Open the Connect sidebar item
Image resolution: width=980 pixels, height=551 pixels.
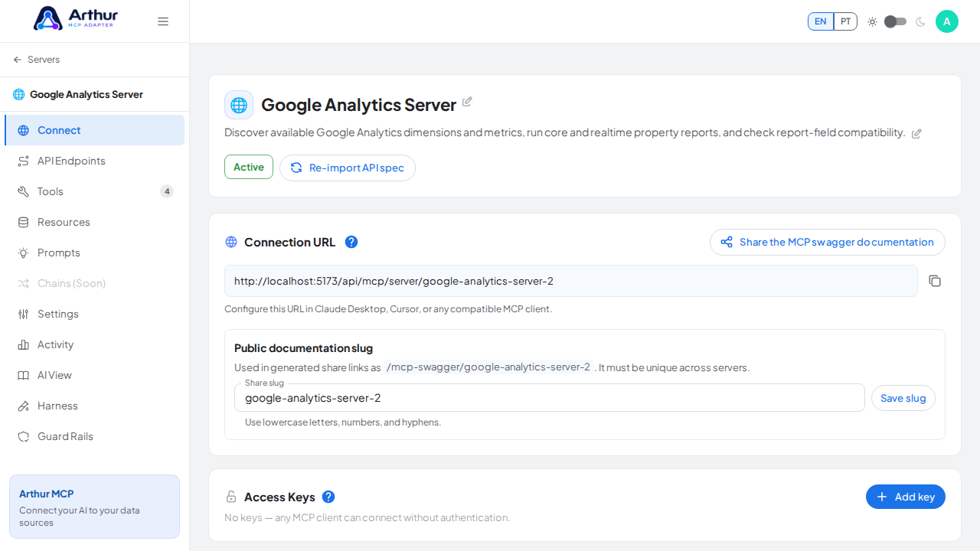click(x=94, y=130)
